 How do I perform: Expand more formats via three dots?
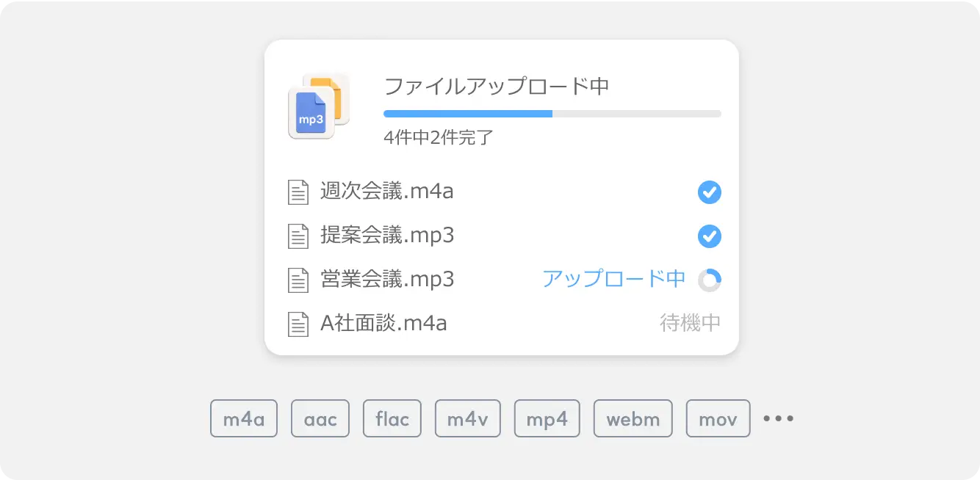[x=779, y=418]
